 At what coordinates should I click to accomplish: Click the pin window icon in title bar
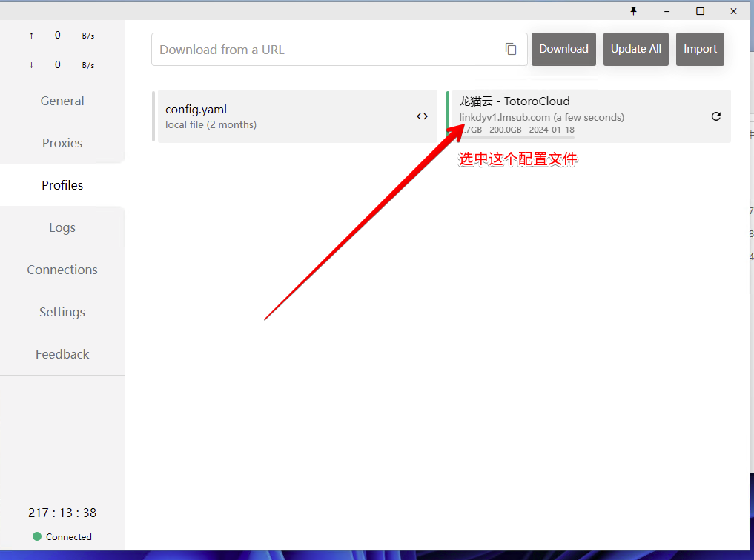click(633, 10)
